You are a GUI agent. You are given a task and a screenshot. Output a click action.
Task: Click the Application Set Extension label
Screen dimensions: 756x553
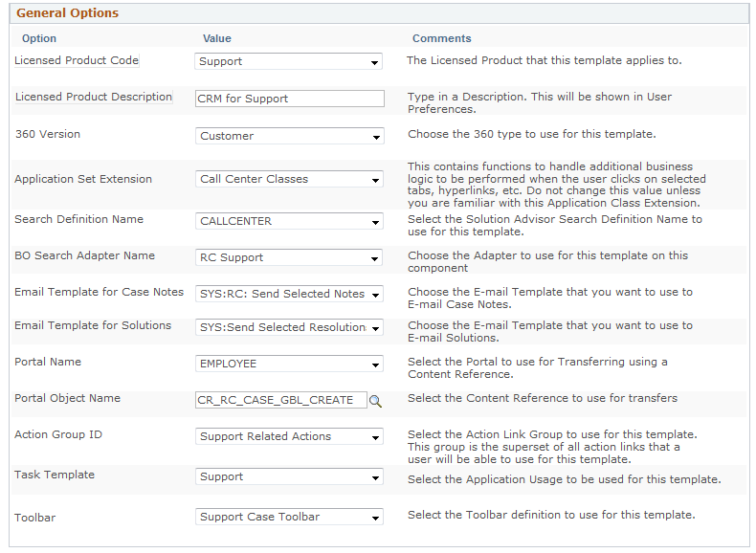[83, 179]
